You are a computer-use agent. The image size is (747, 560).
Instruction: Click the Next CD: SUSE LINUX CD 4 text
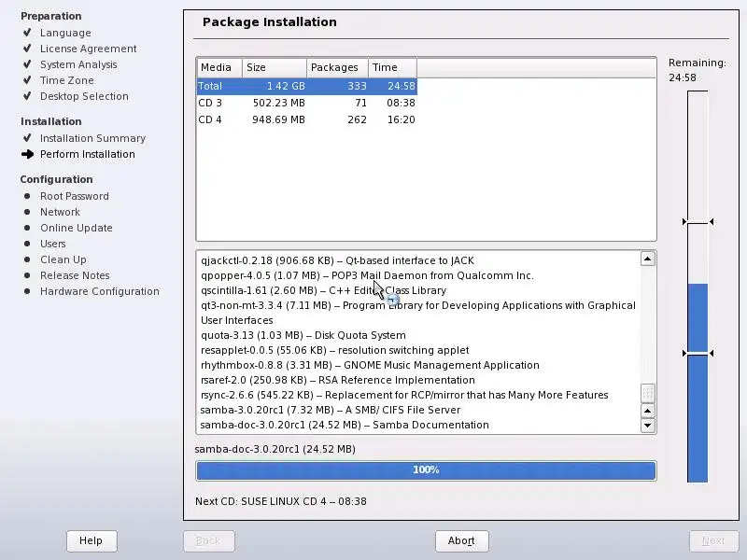pyautogui.click(x=281, y=501)
